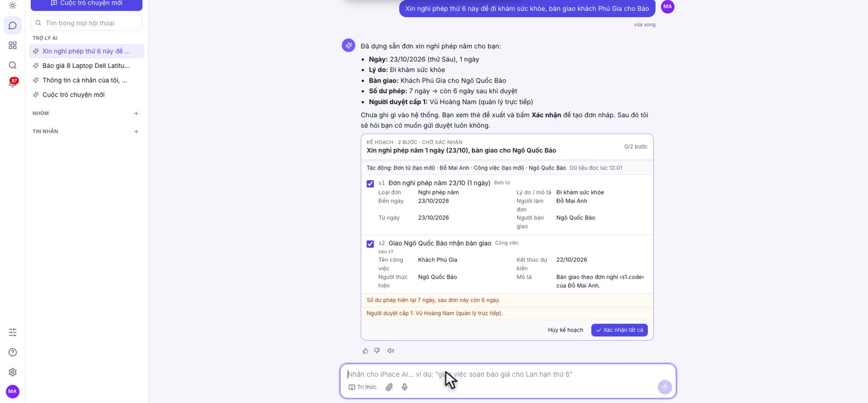Start new chat with Cuộc trò chuyện mới button
The image size is (868, 403).
coord(86,4)
